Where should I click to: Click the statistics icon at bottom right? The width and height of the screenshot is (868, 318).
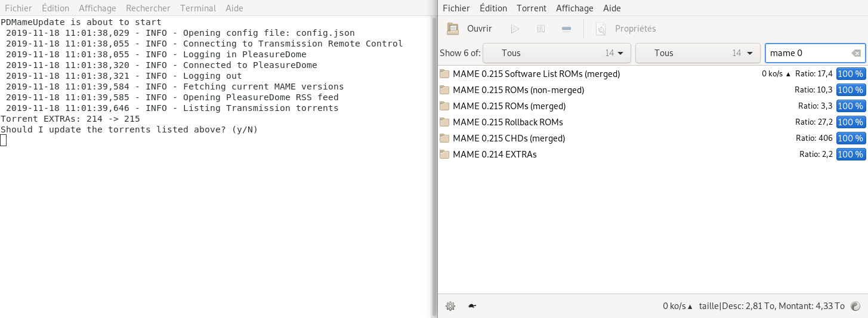pyautogui.click(x=855, y=306)
